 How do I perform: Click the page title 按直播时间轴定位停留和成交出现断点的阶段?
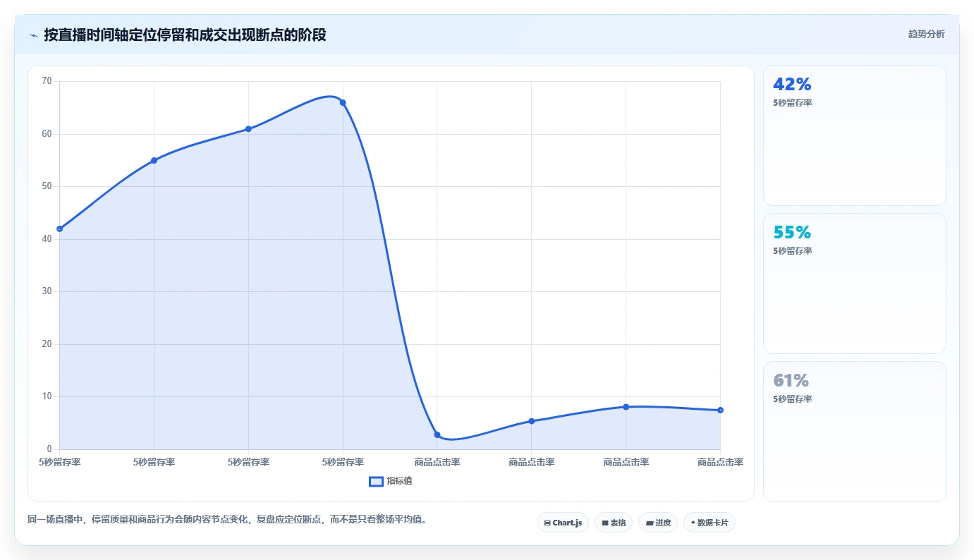185,35
